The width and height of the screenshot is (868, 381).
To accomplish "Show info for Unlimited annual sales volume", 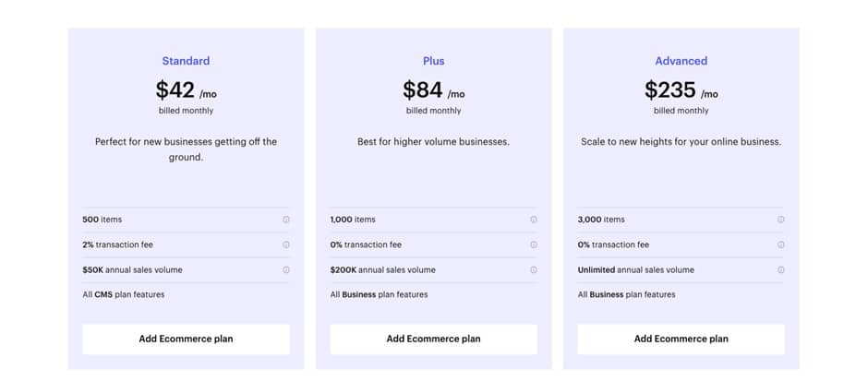I will (781, 270).
